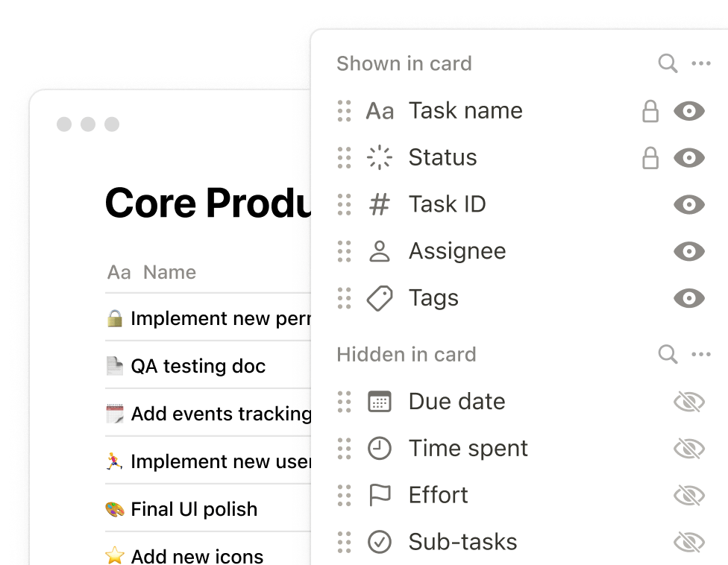Show the Due date property in card
Viewport: 728px width, 565px height.
[x=688, y=402]
